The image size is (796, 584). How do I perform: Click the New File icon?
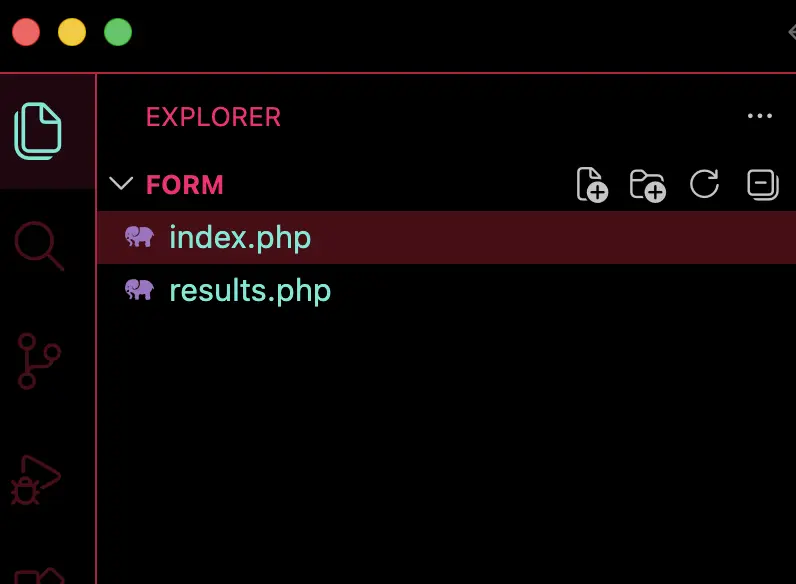(x=592, y=185)
